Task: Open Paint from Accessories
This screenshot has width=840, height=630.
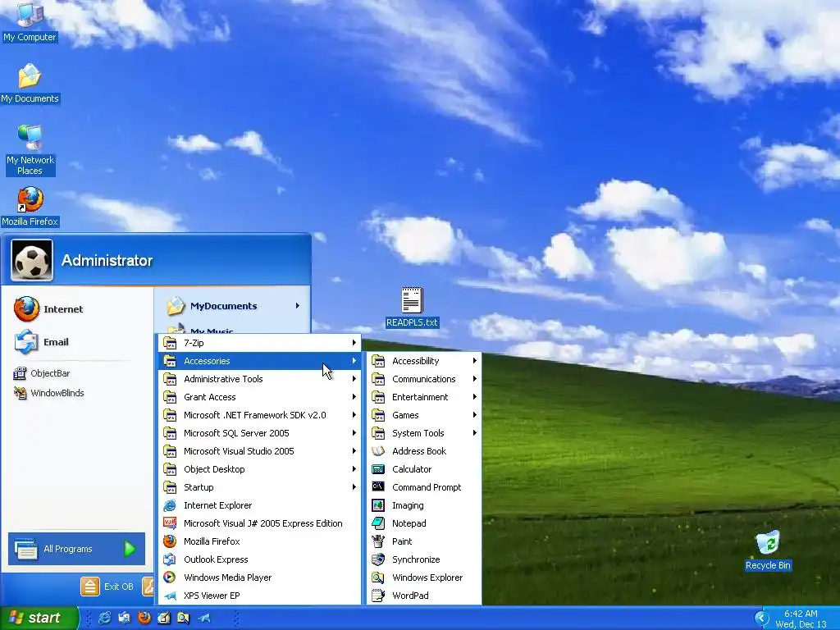Action: pos(424,541)
